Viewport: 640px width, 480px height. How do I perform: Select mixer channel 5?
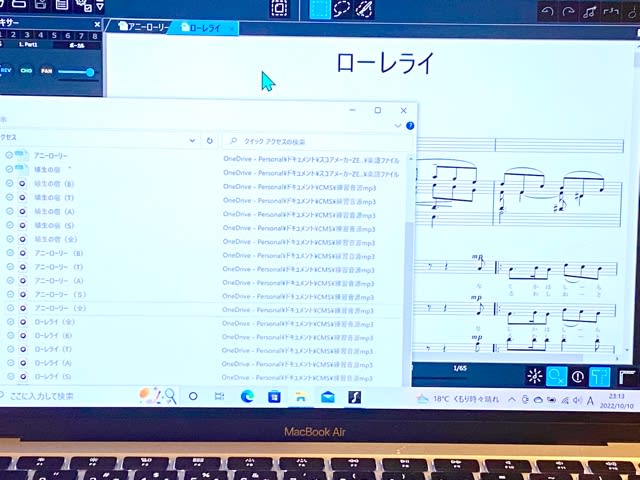click(x=54, y=36)
